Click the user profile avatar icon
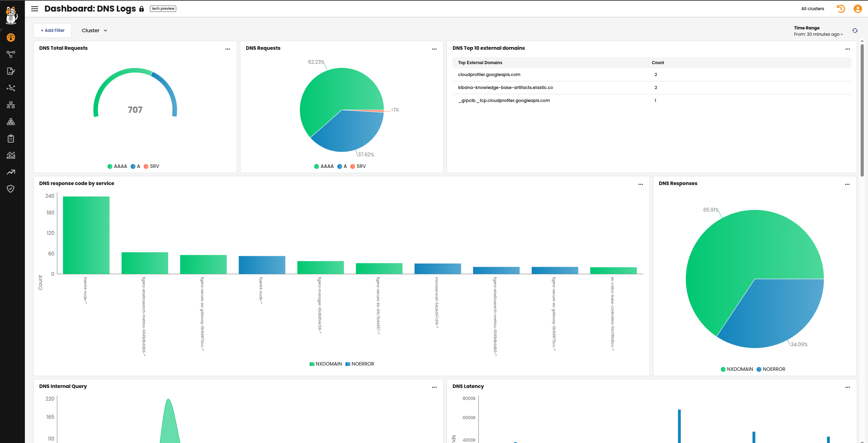The image size is (868, 443). click(857, 9)
